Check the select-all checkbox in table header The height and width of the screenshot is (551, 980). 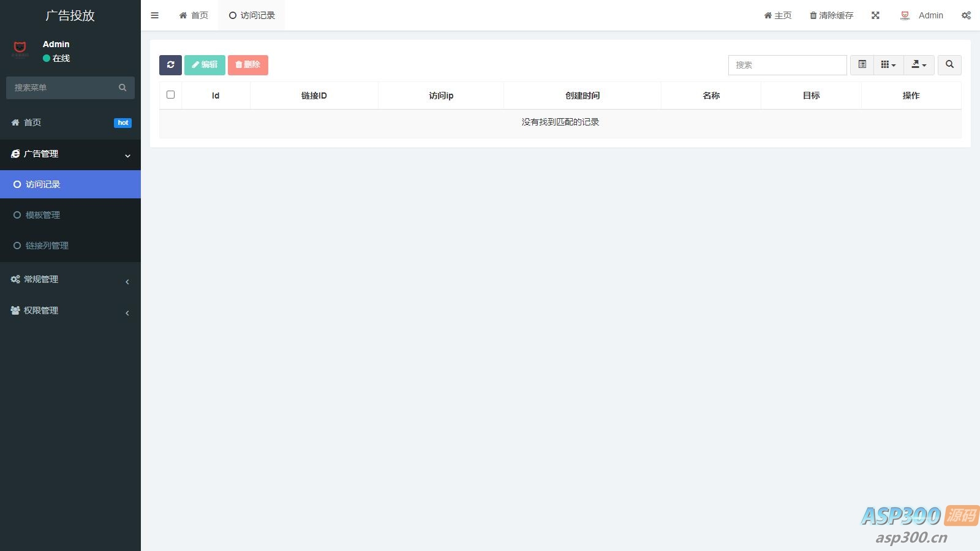(x=170, y=95)
